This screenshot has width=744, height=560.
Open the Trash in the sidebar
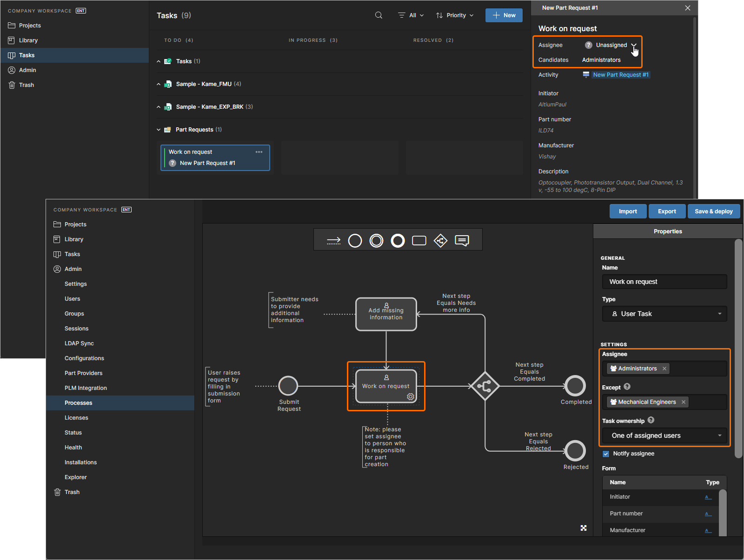(x=27, y=85)
